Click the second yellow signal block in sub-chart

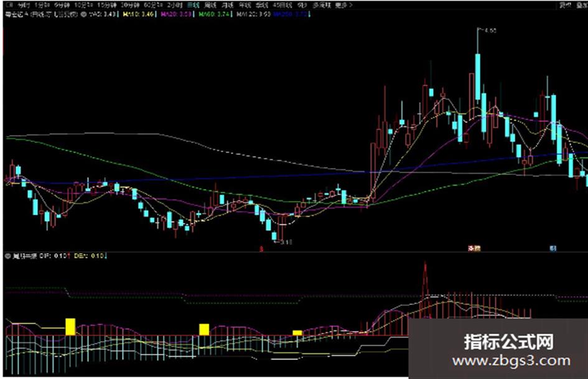pos(204,329)
